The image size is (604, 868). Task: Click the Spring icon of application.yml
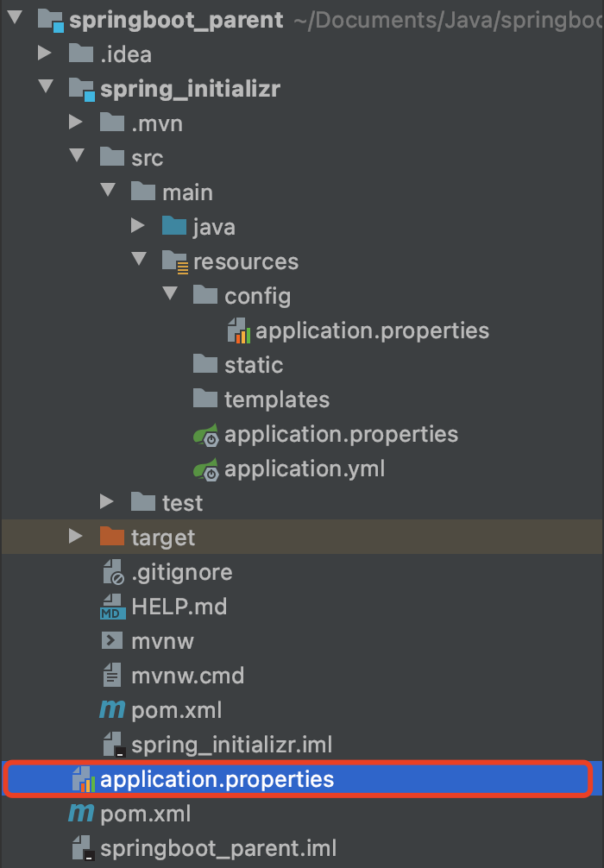pyautogui.click(x=206, y=469)
